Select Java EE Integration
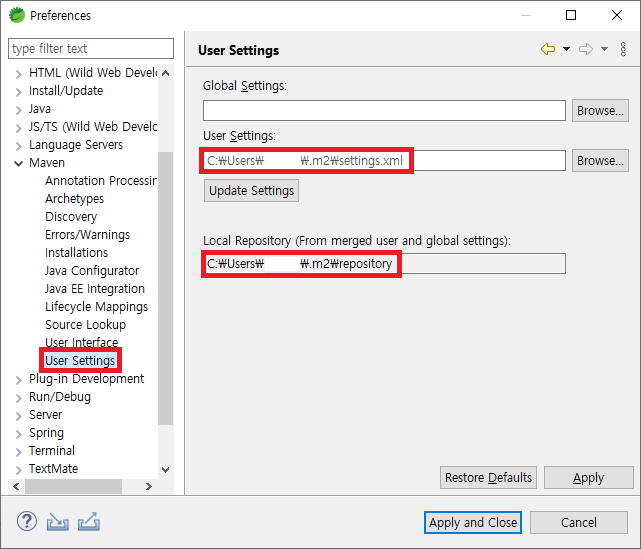641x549 pixels. (95, 289)
